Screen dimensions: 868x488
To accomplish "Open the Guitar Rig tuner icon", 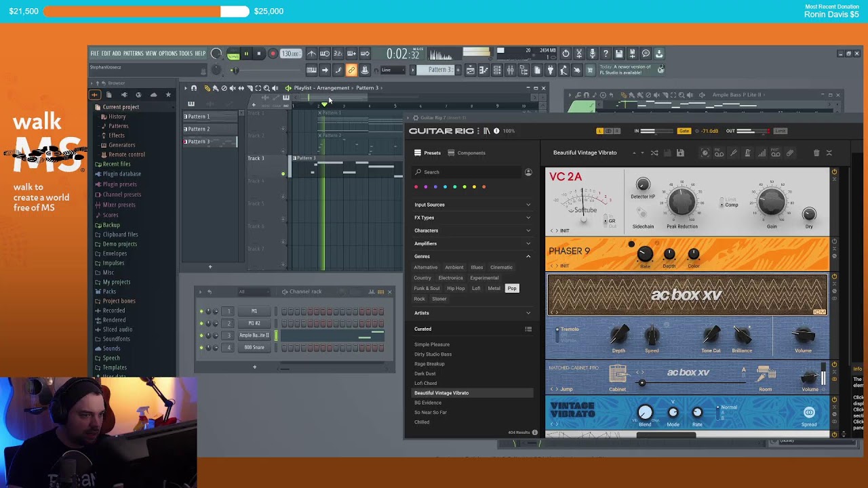I will 734,153.
